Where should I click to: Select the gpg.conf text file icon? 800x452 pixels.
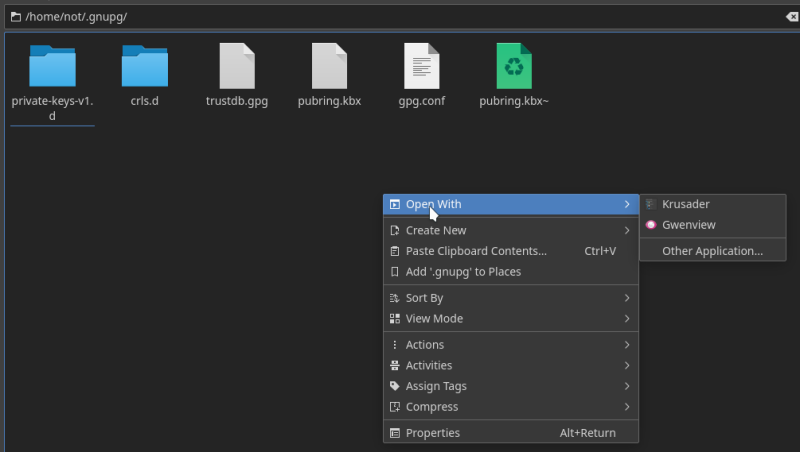[422, 66]
